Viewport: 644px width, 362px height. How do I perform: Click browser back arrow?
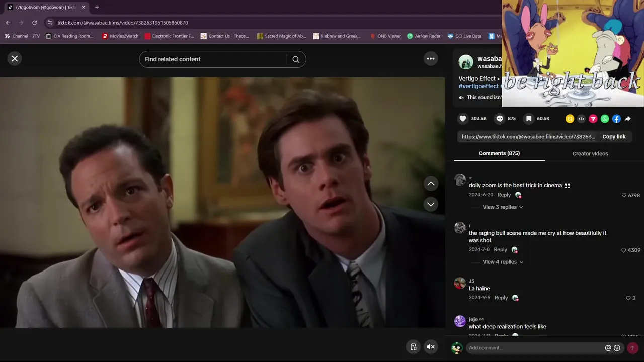tap(8, 23)
